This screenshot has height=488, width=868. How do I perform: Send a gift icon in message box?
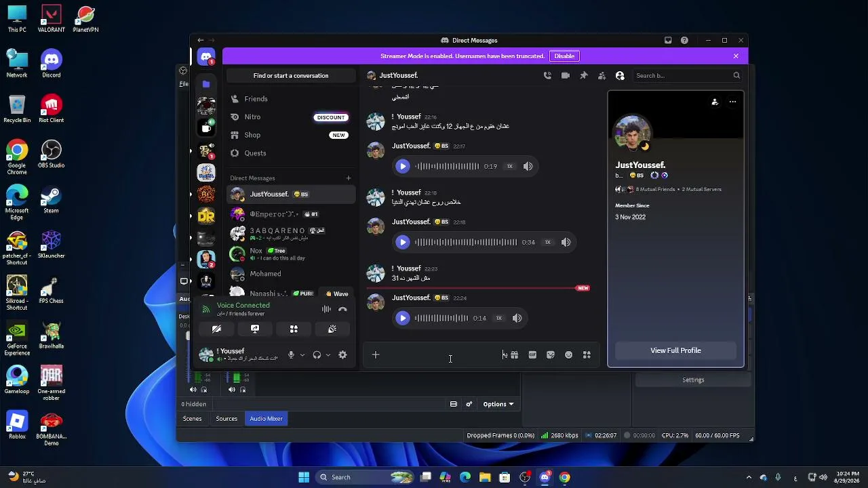[x=515, y=354]
